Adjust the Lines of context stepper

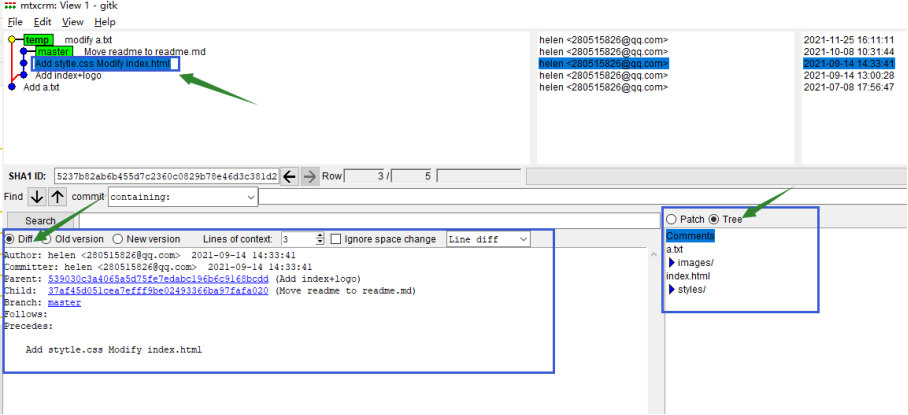point(320,239)
